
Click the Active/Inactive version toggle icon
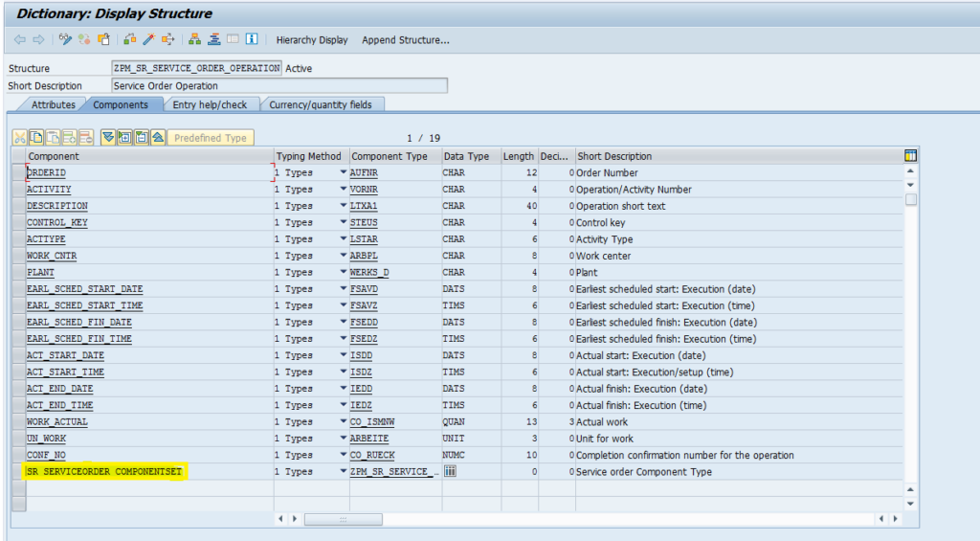click(84, 39)
